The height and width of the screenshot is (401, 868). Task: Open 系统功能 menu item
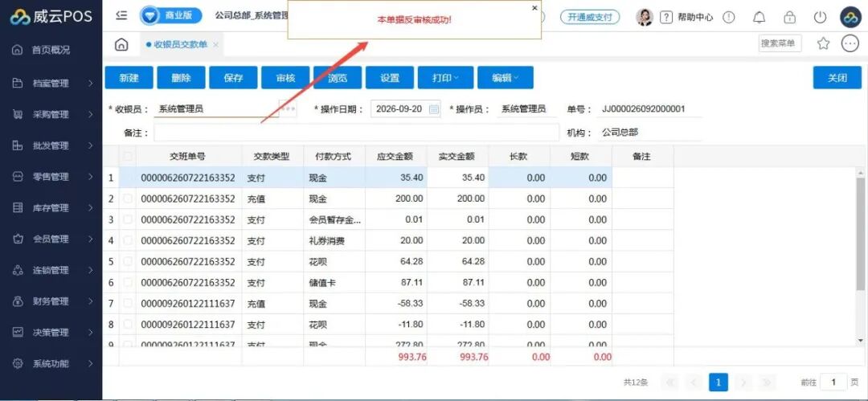(x=51, y=364)
